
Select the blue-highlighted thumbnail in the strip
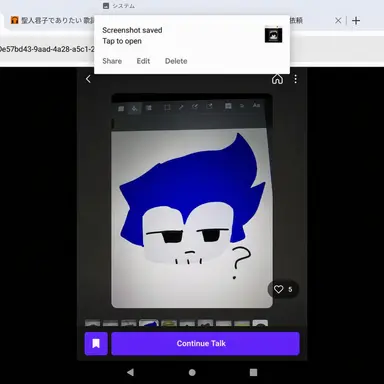[x=149, y=323]
